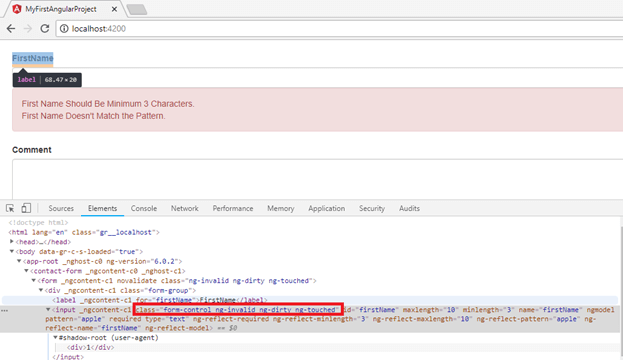Click the Angular favicon on the tab
The height and width of the screenshot is (360, 623).
[x=17, y=9]
